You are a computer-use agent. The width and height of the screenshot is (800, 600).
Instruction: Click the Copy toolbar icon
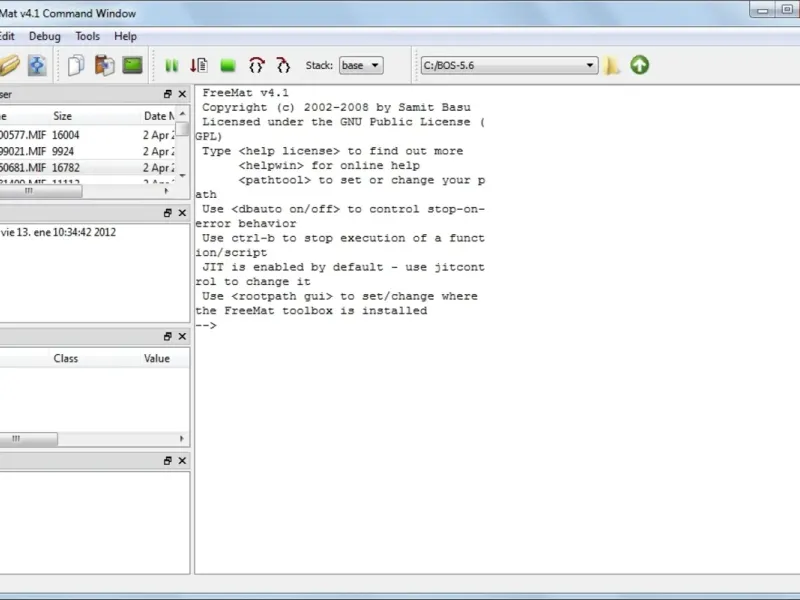(x=76, y=65)
